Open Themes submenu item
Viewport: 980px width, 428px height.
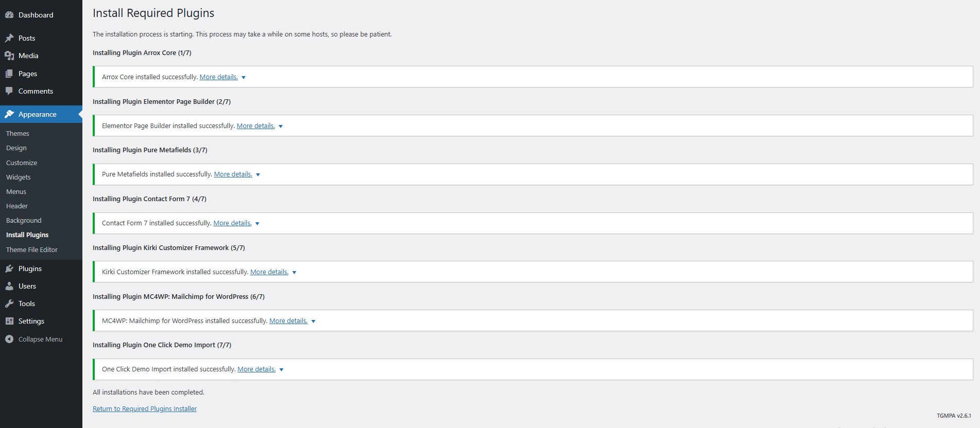point(18,133)
